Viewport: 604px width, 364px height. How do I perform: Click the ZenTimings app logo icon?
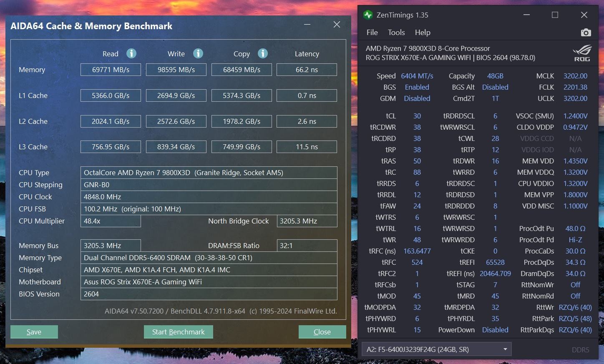click(368, 15)
